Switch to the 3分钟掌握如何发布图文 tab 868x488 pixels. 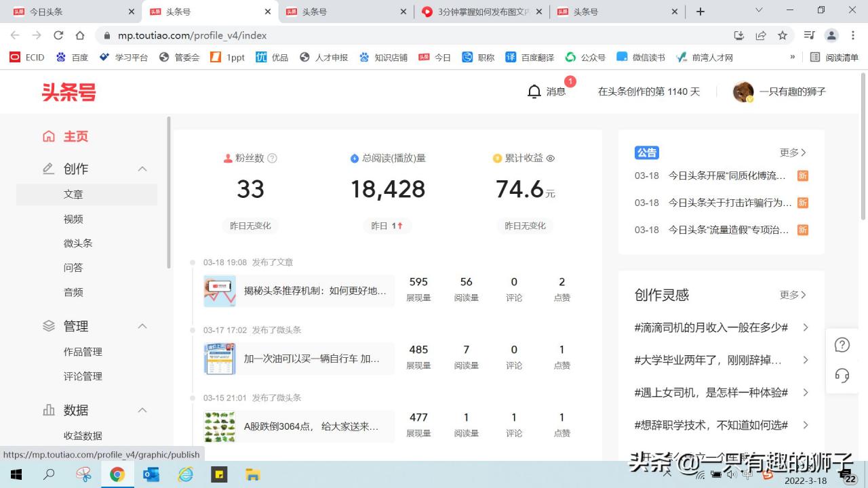[481, 12]
